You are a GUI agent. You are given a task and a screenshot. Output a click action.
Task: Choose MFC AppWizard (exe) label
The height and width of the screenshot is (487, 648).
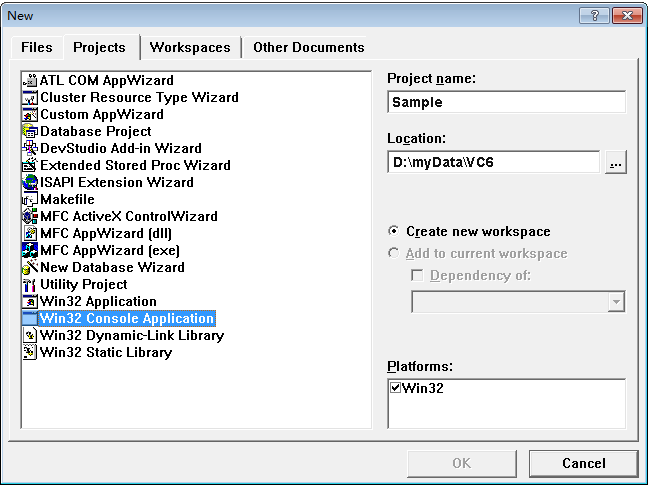coord(110,250)
